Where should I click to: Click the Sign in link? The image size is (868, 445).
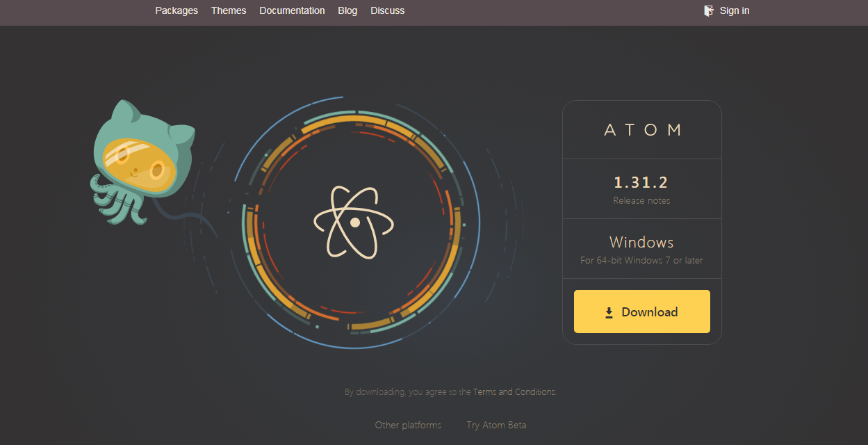click(x=735, y=10)
